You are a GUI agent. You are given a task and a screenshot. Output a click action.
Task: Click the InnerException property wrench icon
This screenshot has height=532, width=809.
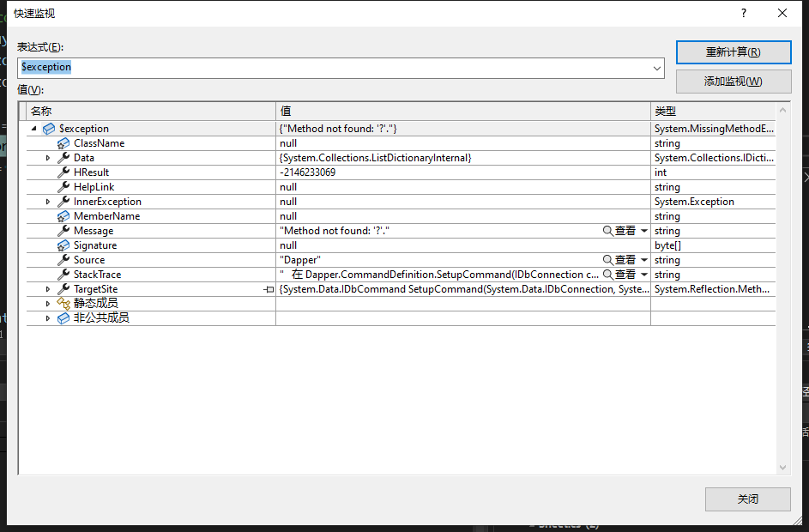(x=63, y=202)
